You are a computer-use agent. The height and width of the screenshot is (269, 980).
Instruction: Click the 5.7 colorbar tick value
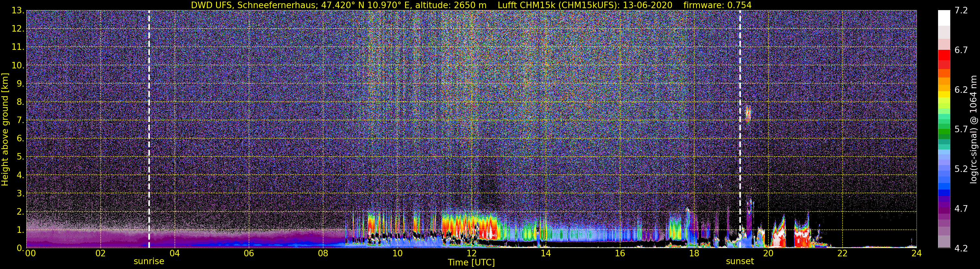coord(961,130)
